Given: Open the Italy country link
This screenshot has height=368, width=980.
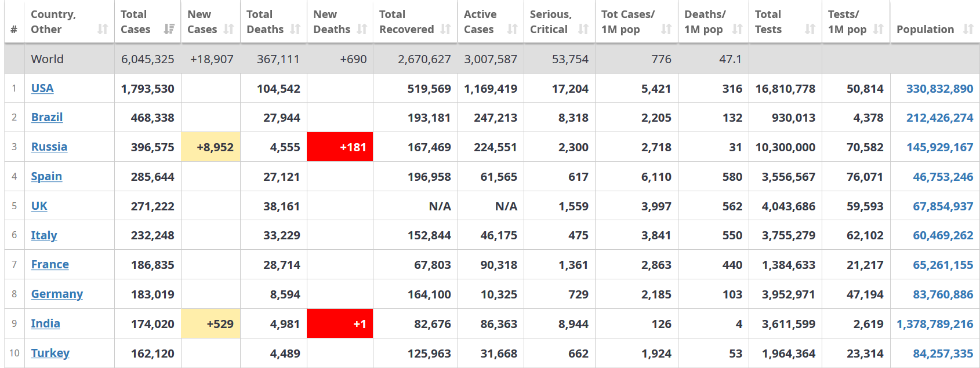Looking at the screenshot, I should coord(44,235).
